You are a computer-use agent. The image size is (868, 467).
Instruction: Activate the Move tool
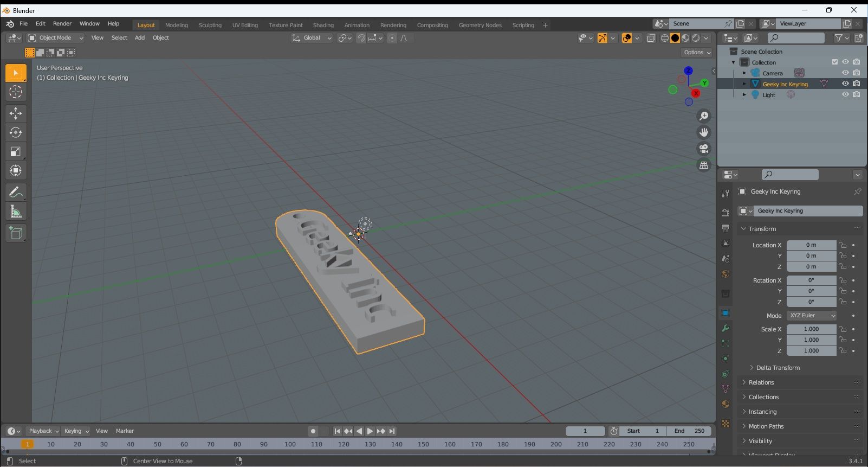(16, 113)
